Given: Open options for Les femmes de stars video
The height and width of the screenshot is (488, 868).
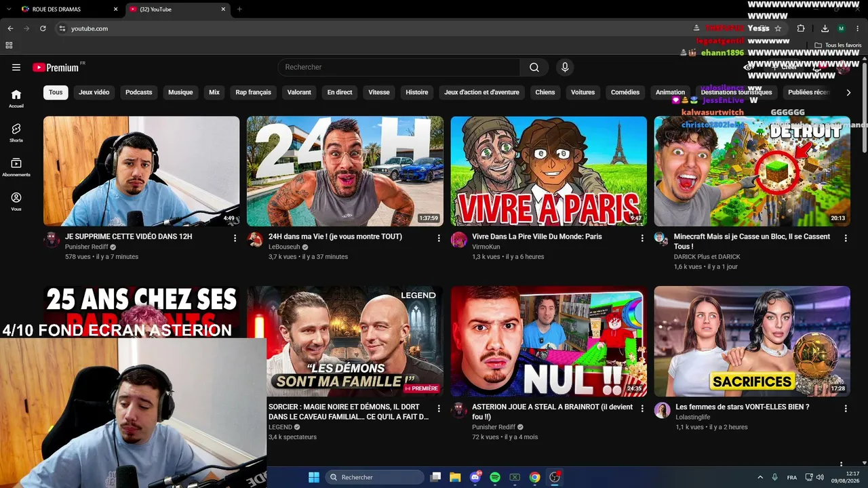Looking at the screenshot, I should [x=846, y=409].
